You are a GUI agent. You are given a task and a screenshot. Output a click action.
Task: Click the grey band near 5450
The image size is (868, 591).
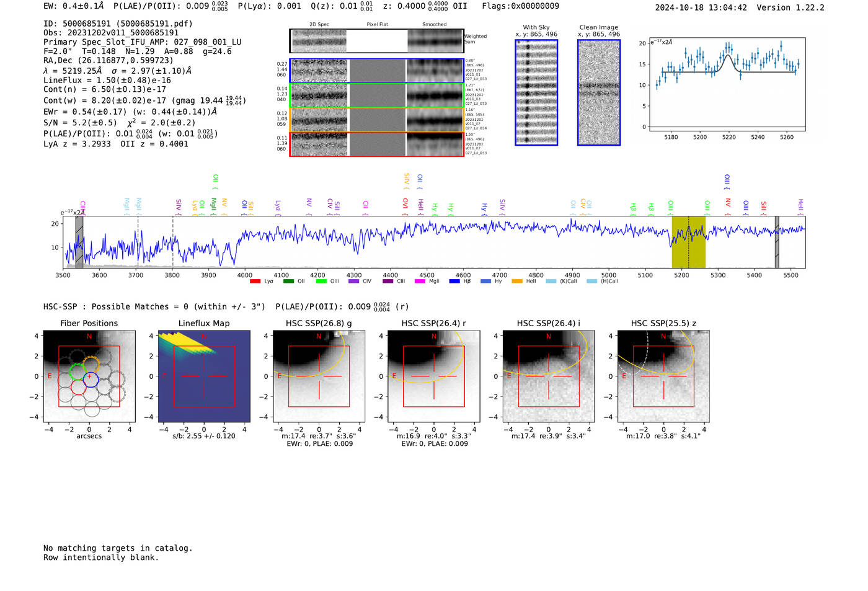click(777, 242)
